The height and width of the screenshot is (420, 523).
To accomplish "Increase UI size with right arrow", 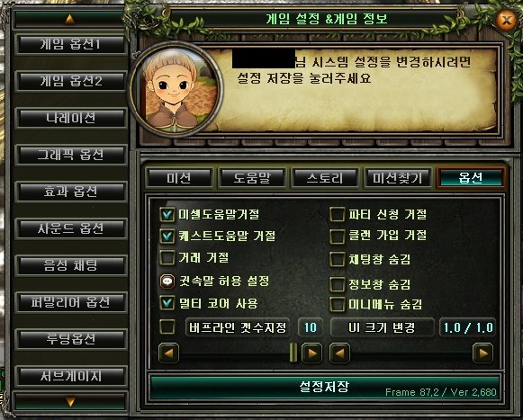I will pyautogui.click(x=483, y=353).
